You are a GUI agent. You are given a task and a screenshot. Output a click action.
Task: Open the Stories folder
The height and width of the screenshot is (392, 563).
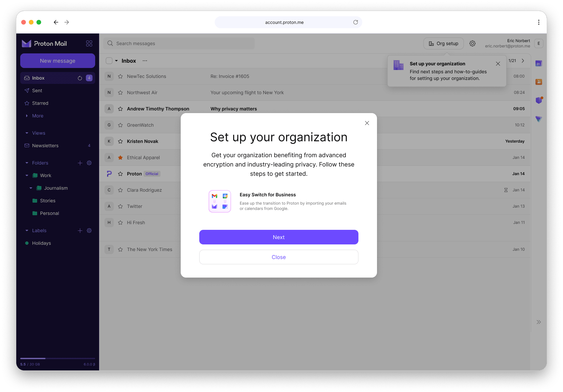click(x=58, y=201)
